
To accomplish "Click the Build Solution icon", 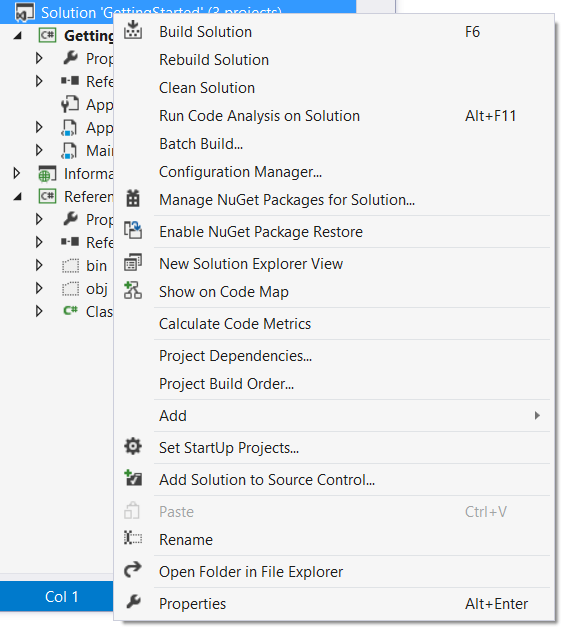I will [x=133, y=31].
